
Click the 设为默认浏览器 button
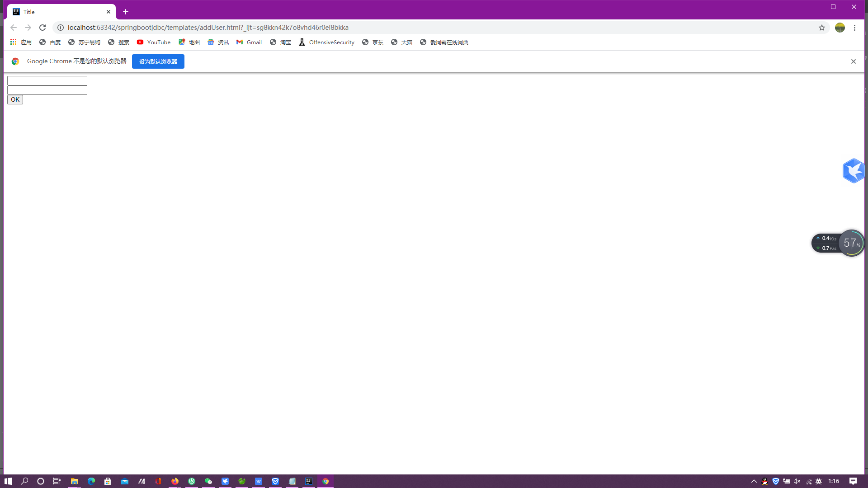point(158,61)
